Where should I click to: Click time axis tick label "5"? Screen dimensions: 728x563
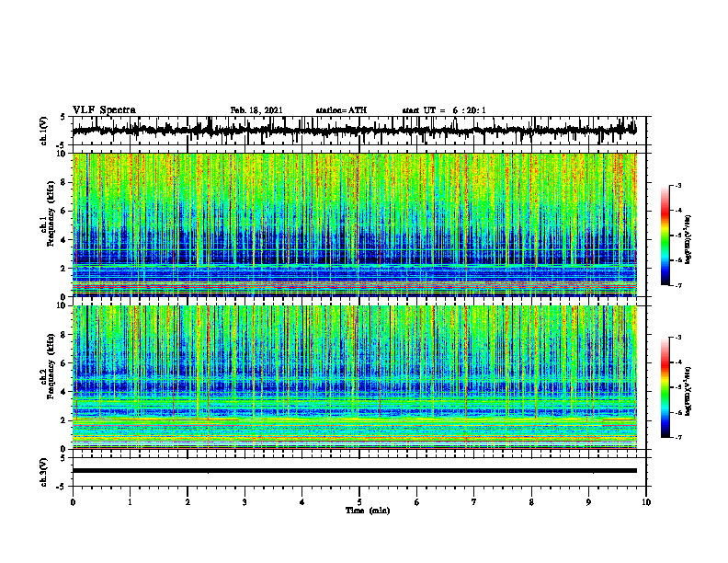click(359, 502)
